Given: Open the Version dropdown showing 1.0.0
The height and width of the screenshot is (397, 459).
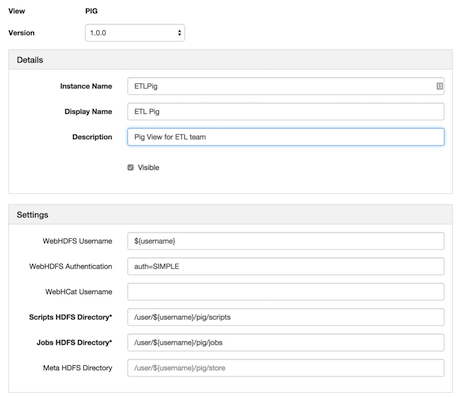Looking at the screenshot, I should [x=135, y=33].
